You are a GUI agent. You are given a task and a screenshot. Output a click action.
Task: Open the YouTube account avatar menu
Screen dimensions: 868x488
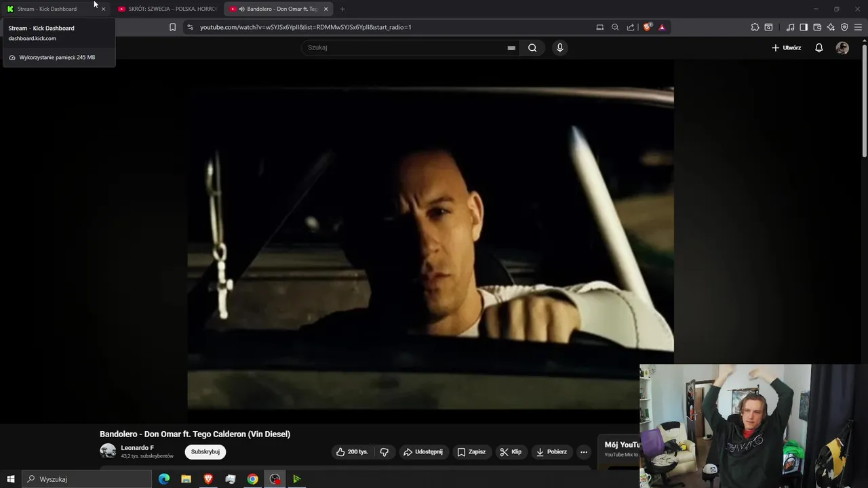pos(842,47)
